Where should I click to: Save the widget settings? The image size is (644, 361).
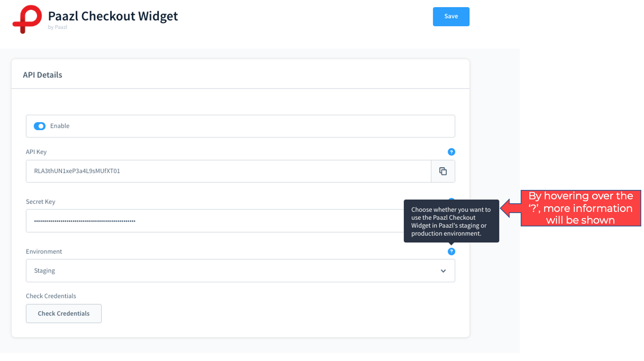451,16
